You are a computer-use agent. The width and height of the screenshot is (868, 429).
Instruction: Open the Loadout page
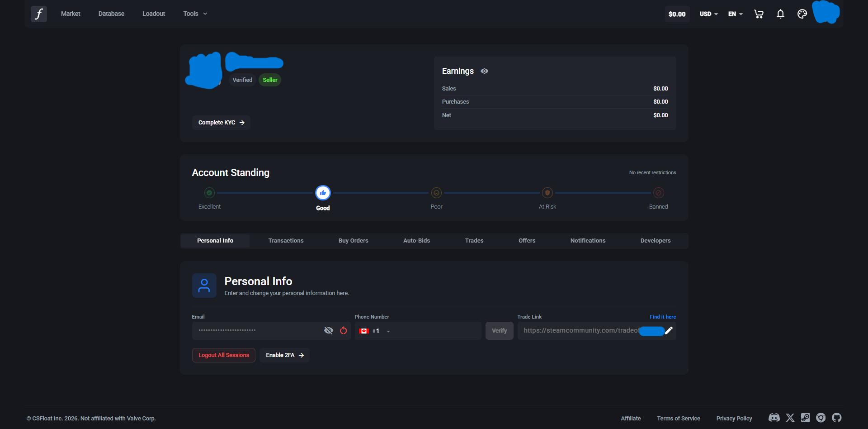click(154, 14)
